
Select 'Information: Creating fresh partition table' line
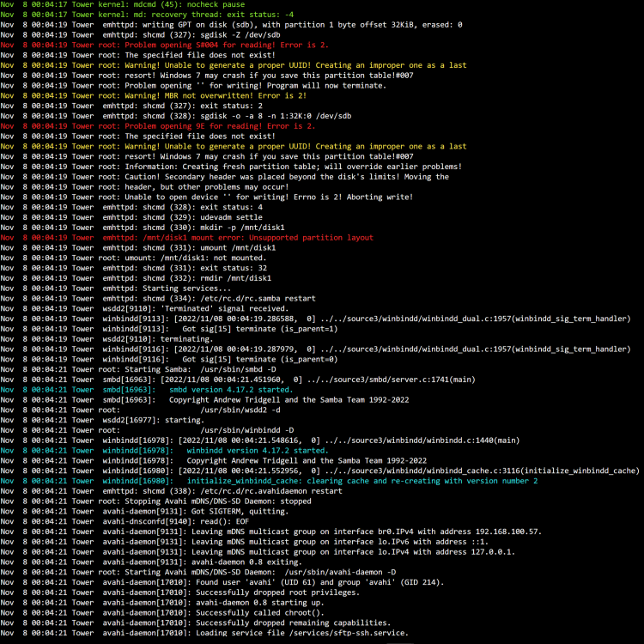(231, 167)
